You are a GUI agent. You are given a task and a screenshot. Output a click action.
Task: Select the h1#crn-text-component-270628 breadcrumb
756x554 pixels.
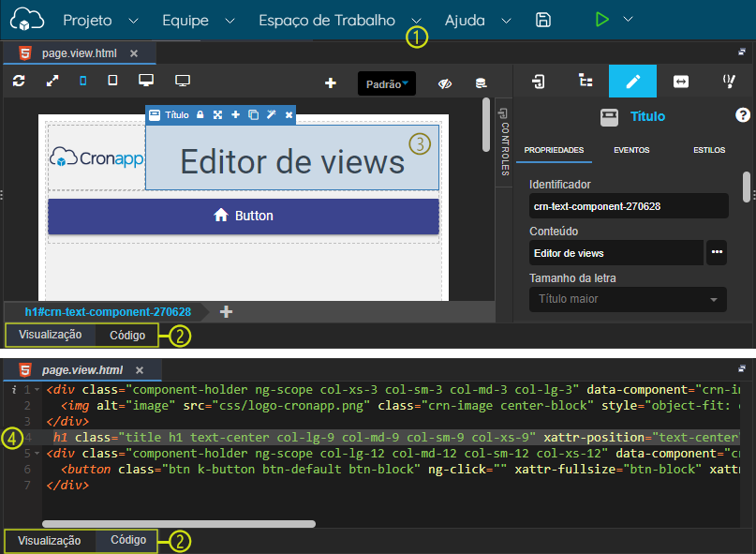[x=108, y=312]
